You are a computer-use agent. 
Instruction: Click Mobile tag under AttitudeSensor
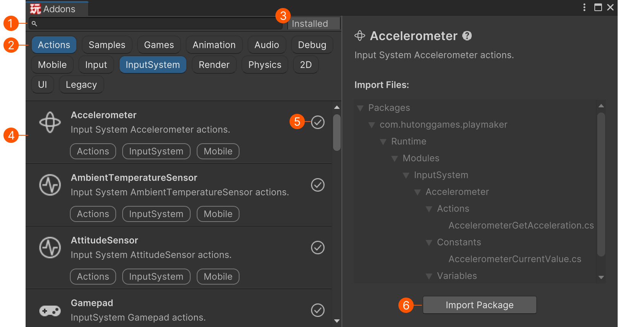click(218, 277)
